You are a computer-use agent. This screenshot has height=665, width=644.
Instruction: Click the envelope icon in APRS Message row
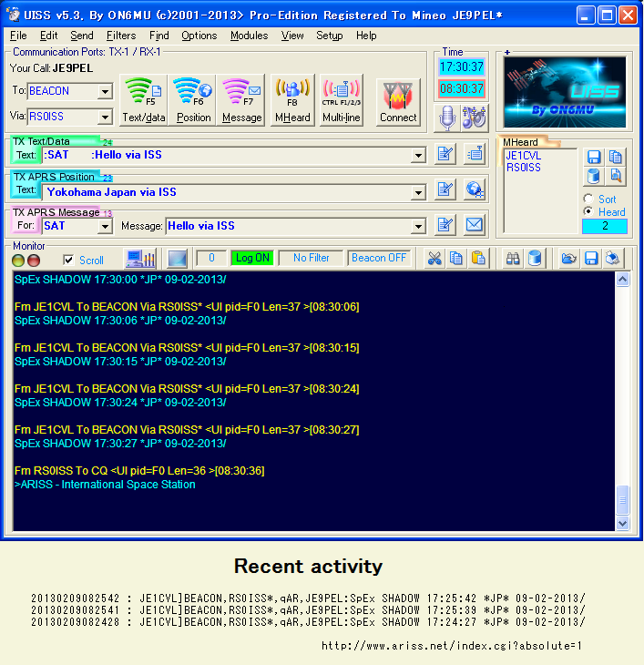tap(475, 225)
